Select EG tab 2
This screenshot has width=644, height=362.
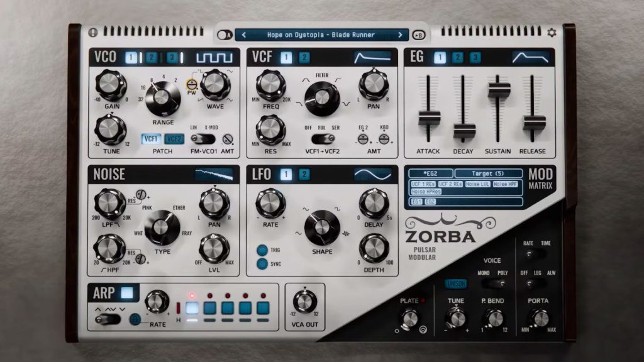(458, 57)
